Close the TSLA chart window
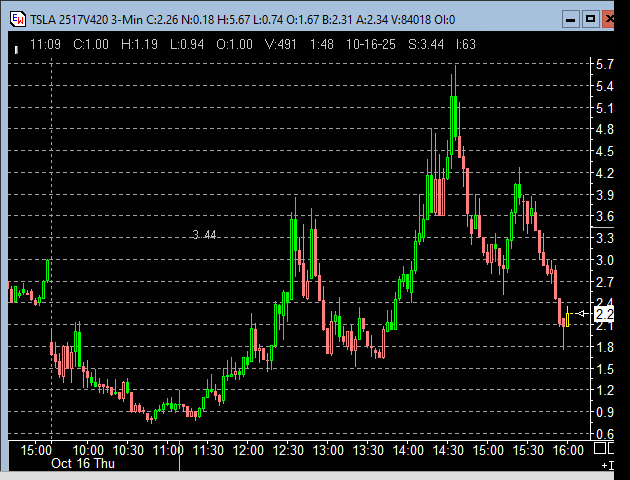This screenshot has width=630, height=480. point(611,17)
